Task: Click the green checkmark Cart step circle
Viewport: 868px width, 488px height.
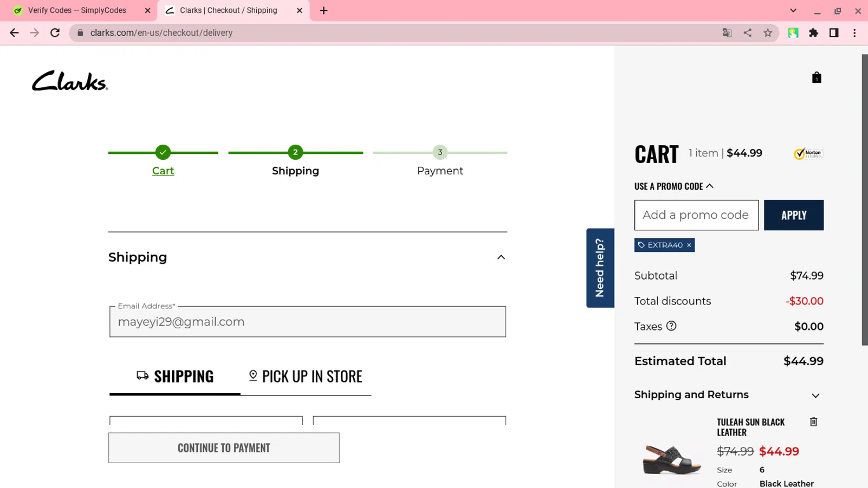Action: pos(163,152)
